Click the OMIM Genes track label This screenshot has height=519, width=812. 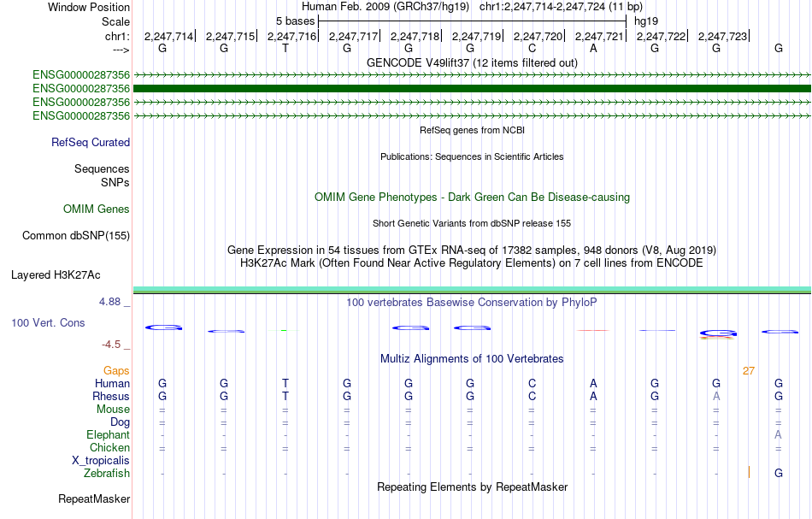(96, 209)
